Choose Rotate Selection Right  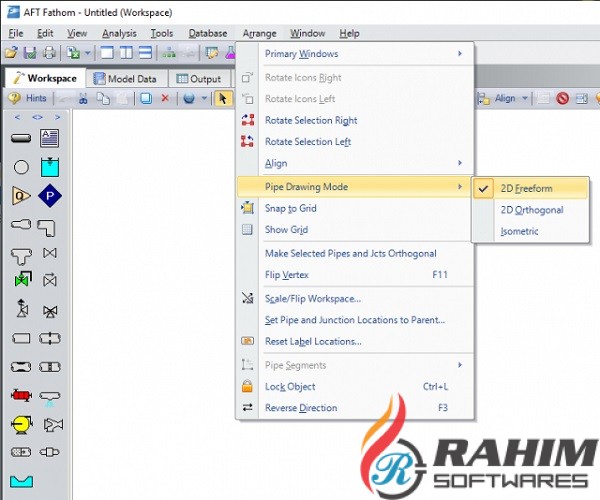tap(355, 120)
